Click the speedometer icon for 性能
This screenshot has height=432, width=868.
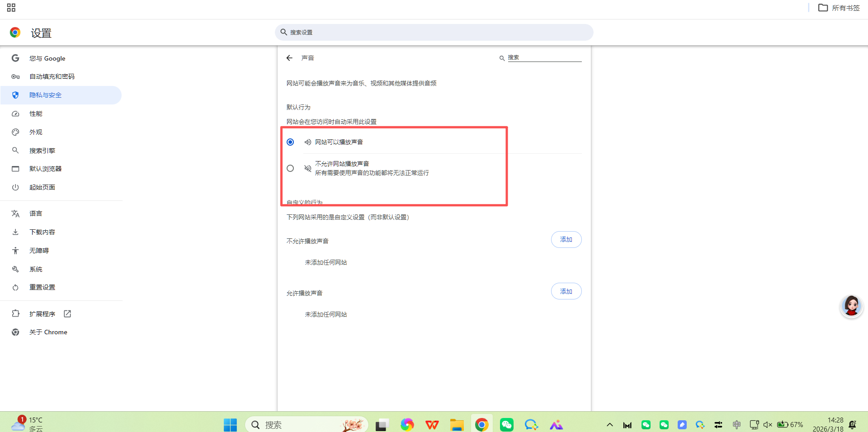point(15,114)
